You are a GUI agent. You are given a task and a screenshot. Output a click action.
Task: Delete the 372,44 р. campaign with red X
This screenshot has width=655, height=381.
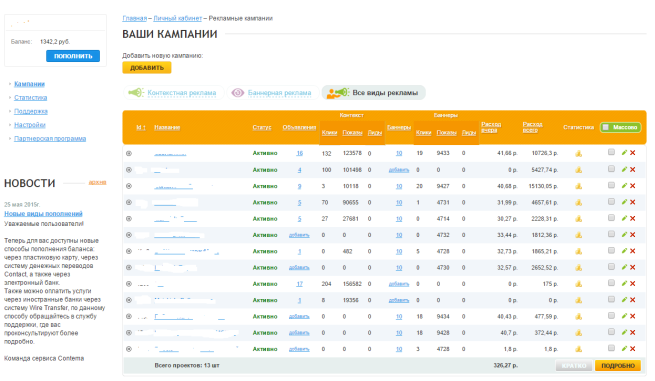point(633,333)
